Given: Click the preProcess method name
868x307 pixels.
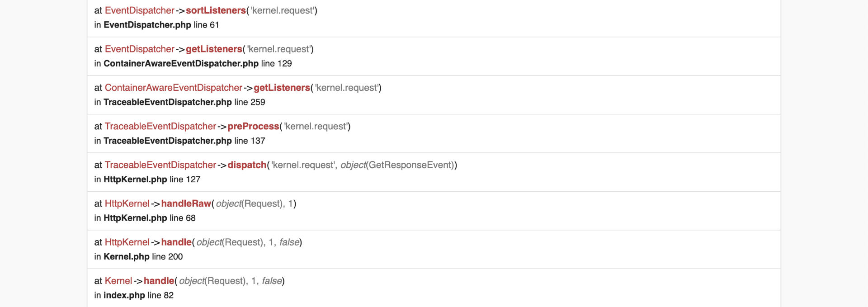Looking at the screenshot, I should (x=253, y=126).
